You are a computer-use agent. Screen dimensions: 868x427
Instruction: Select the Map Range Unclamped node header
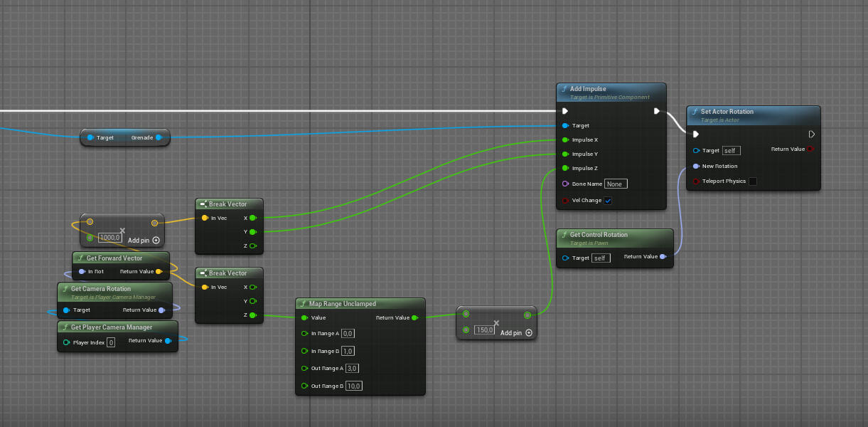(343, 304)
